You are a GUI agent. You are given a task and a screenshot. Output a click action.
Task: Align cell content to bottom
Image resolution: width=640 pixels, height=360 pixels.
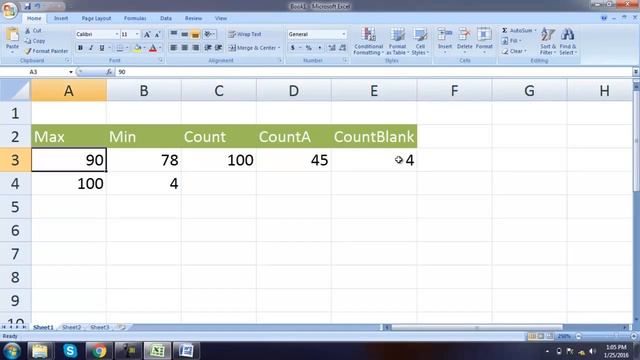coord(195,34)
